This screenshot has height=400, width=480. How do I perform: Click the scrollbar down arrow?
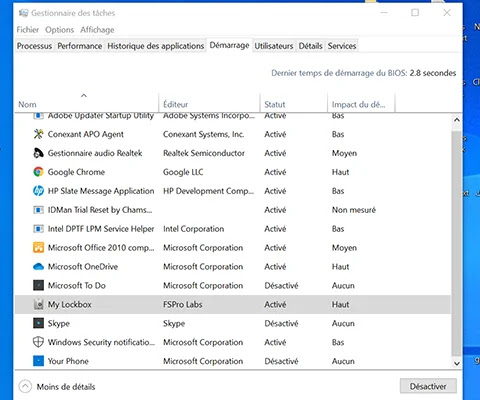click(x=457, y=363)
